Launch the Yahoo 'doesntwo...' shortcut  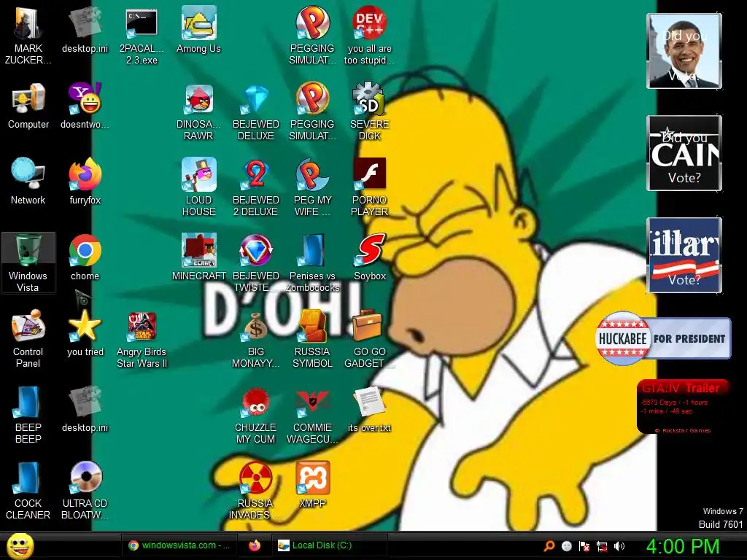pos(85,106)
